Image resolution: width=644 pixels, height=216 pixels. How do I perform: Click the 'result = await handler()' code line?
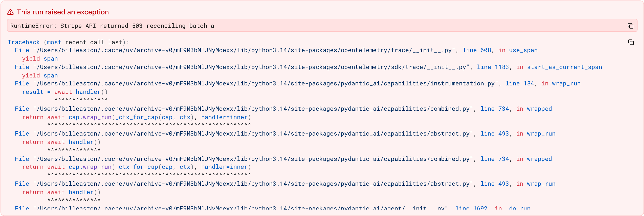tap(65, 92)
